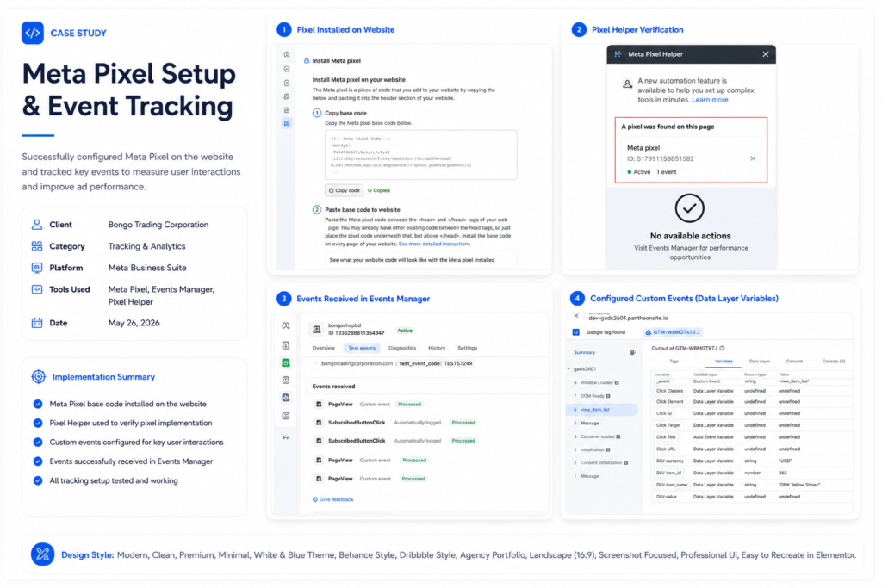
Task: Switch to the Test events tab
Action: (362, 348)
